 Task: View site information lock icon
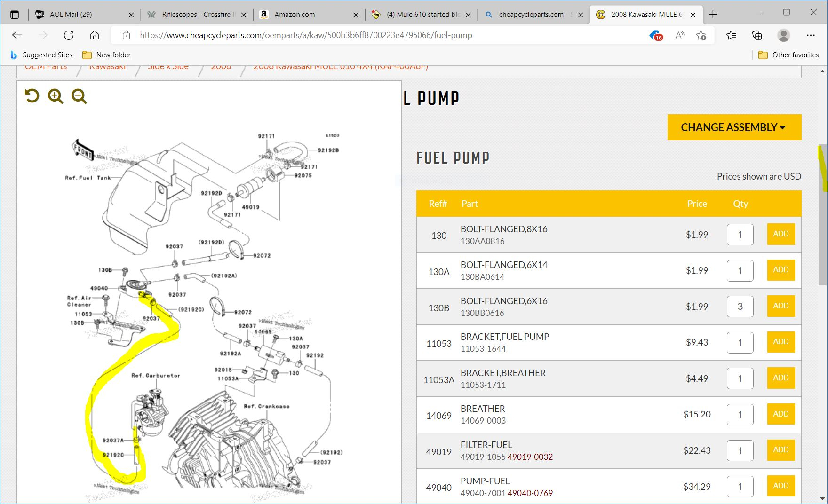126,35
